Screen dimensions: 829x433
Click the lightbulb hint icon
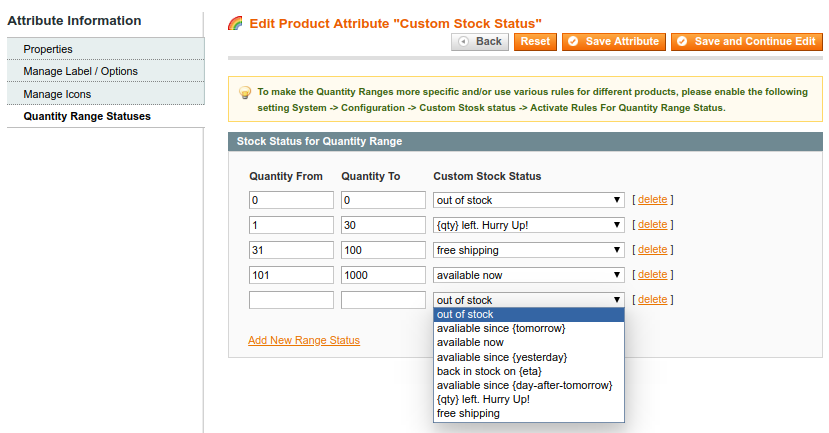244,92
